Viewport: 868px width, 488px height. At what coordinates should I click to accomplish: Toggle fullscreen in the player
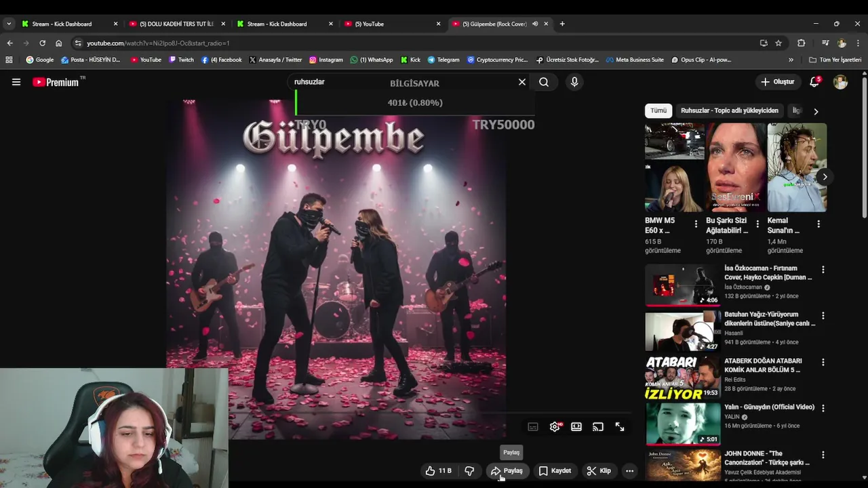pyautogui.click(x=620, y=427)
